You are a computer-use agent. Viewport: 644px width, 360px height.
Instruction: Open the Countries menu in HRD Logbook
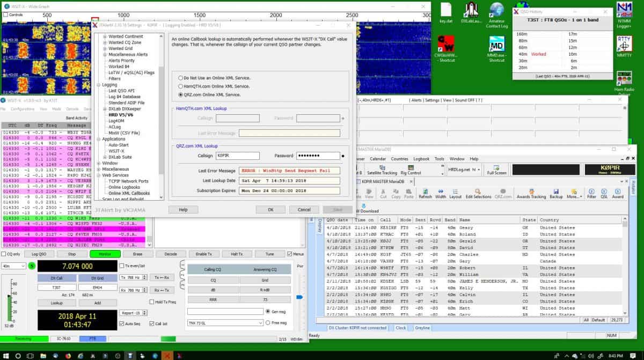pos(400,159)
